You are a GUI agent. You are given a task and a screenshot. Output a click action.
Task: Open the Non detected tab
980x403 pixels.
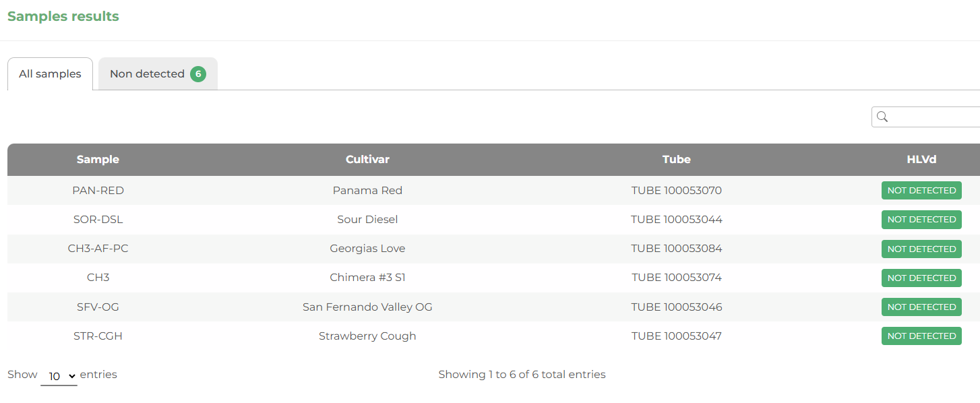[148, 74]
